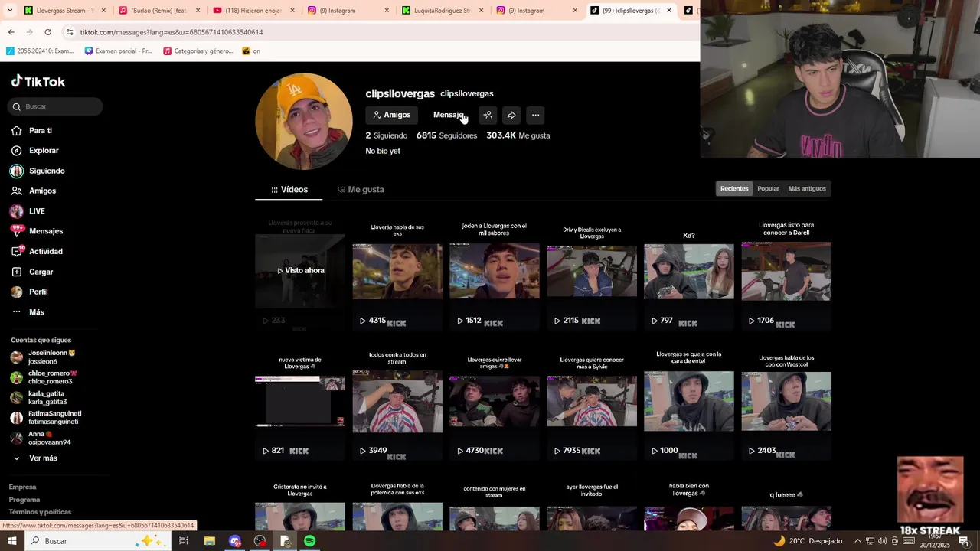Image resolution: width=980 pixels, height=551 pixels.
Task: Open video 'Llovergas quiere conocer más a Sylvie'
Action: point(592,401)
